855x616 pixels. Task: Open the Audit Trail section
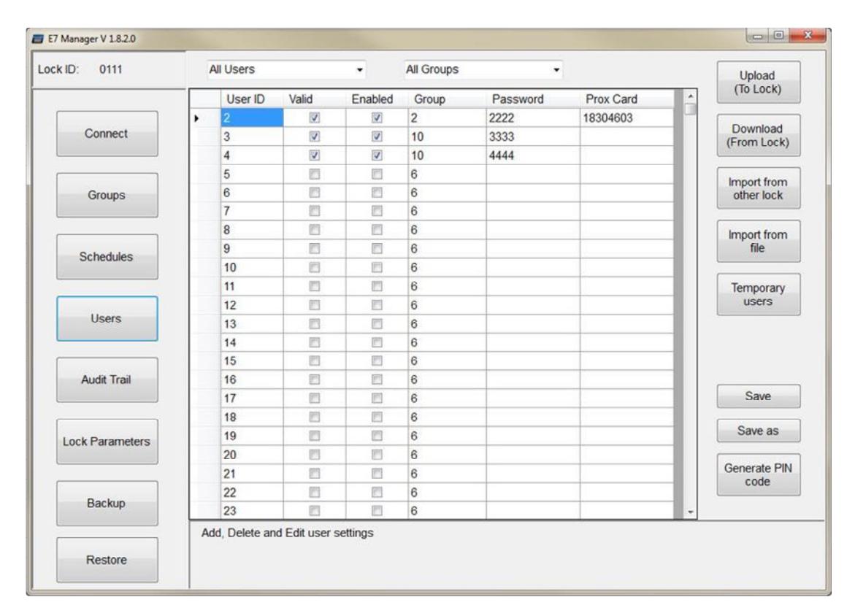(x=107, y=380)
